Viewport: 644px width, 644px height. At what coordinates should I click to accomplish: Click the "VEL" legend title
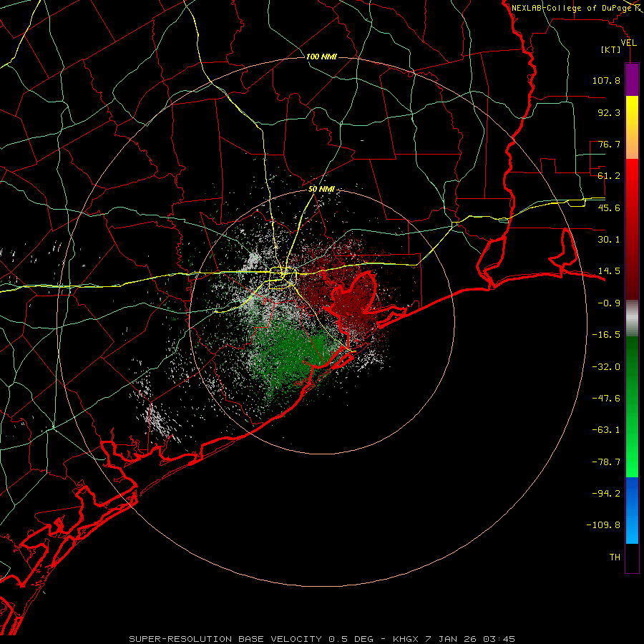click(x=629, y=43)
